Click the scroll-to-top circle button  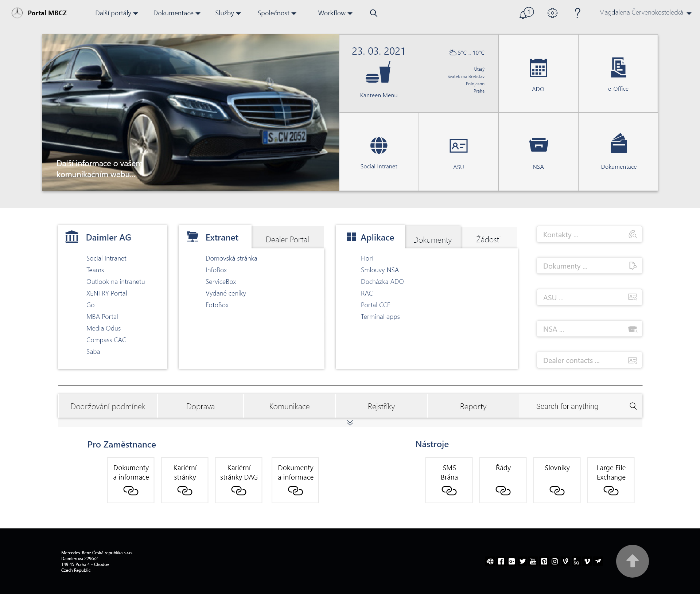632,561
